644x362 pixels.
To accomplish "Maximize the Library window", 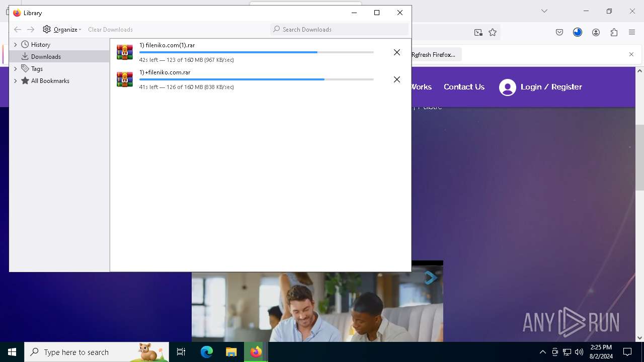I will click(377, 13).
